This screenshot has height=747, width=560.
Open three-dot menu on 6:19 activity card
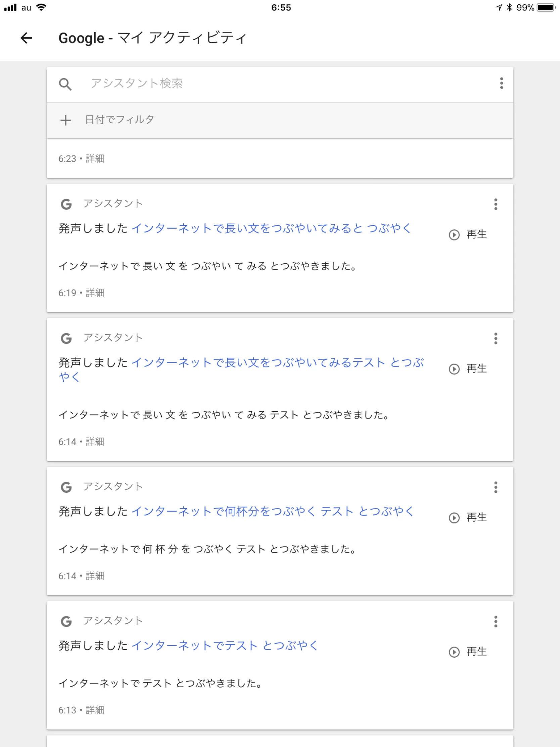(x=496, y=204)
